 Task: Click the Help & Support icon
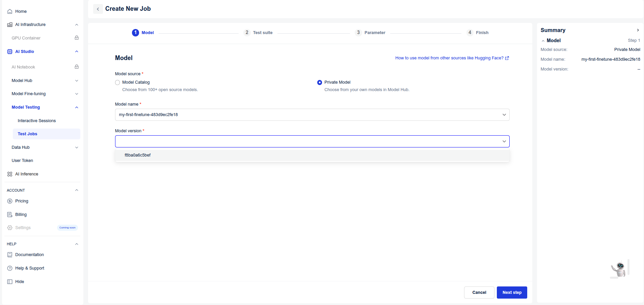click(10, 268)
